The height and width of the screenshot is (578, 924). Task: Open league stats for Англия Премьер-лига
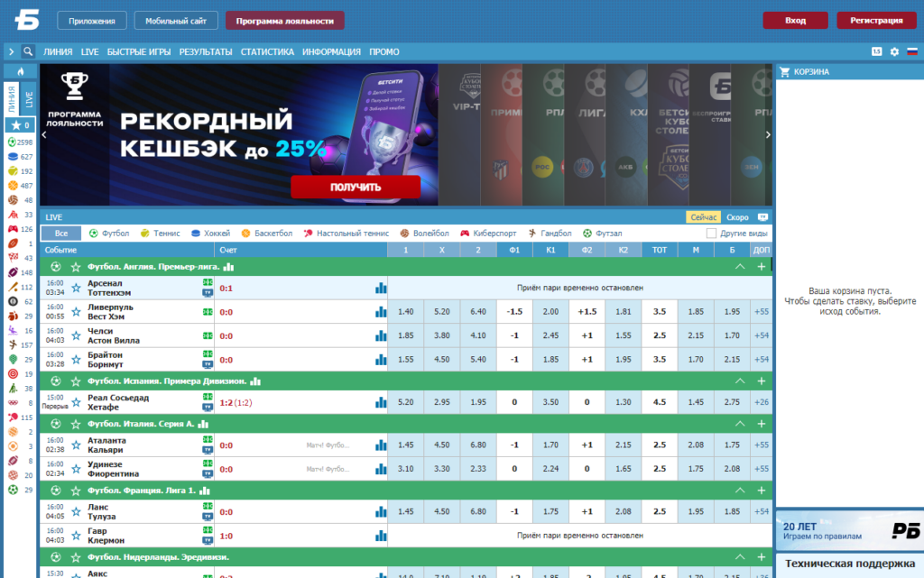pos(228,267)
